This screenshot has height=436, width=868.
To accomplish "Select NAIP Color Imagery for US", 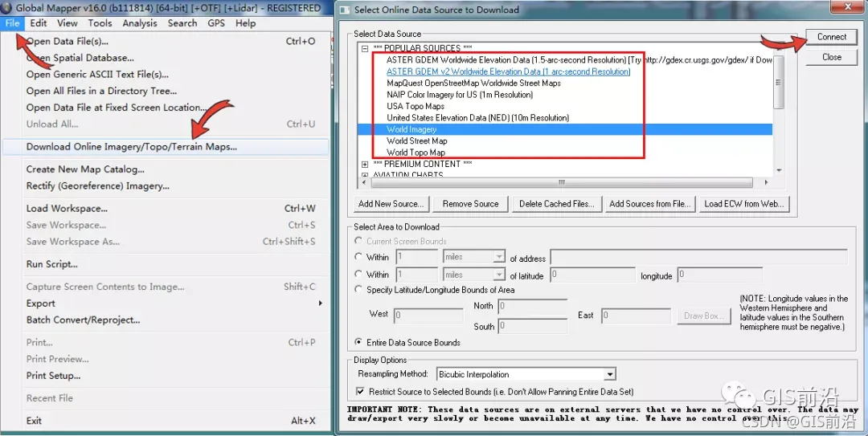I will (460, 95).
